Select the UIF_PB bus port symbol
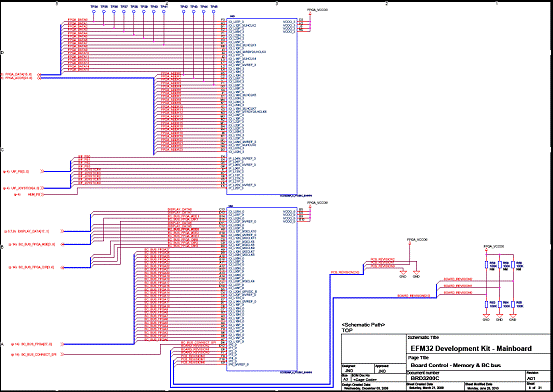Viewport: 553px width, 392px height. tap(42, 171)
